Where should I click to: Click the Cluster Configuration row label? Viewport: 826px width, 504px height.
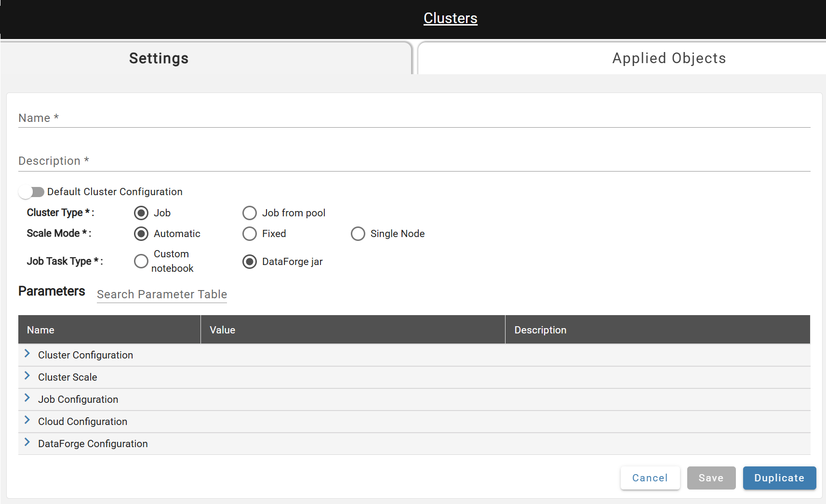coord(85,355)
